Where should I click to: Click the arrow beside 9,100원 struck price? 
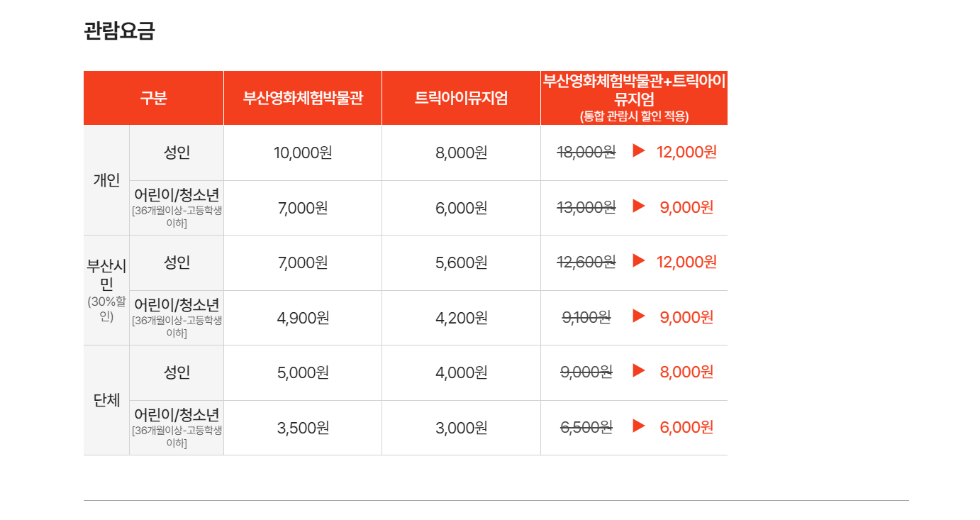(639, 316)
